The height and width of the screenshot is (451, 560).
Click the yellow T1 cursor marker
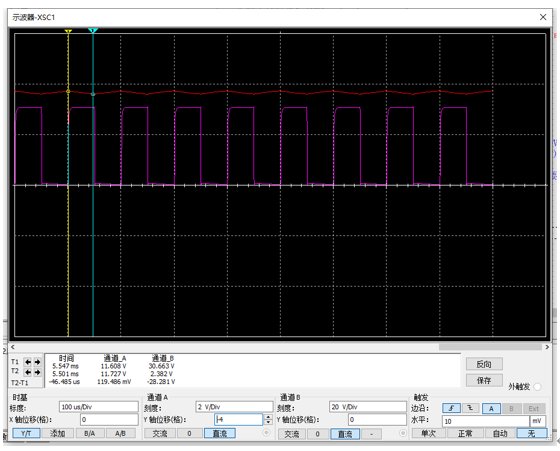coord(68,31)
